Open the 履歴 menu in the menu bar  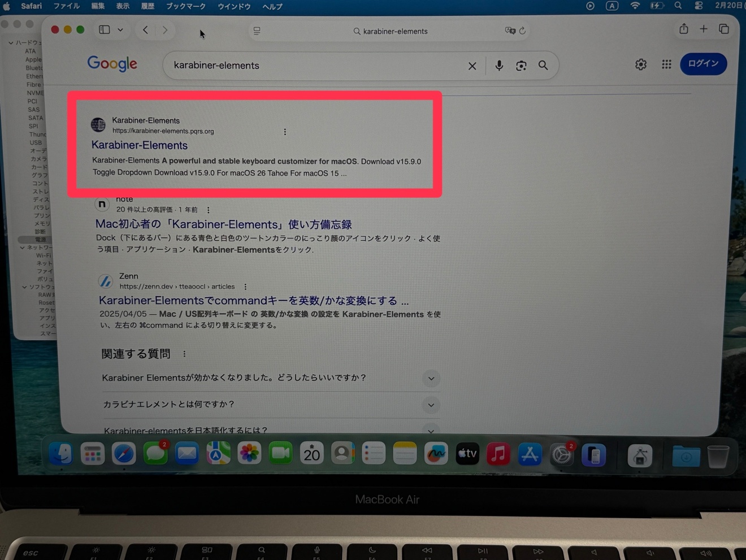(148, 6)
